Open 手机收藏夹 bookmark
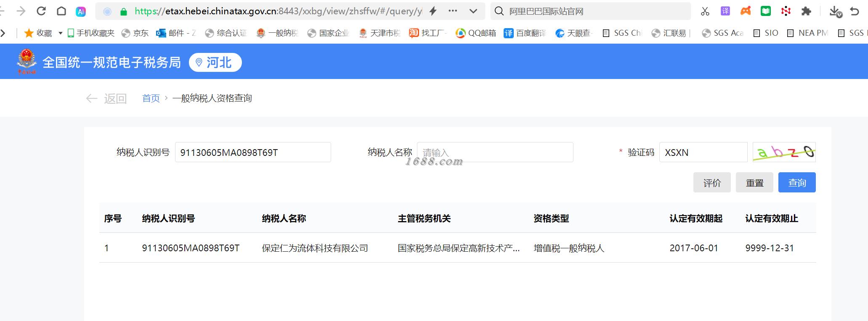Viewport: 868px width, 321px height. coord(91,33)
